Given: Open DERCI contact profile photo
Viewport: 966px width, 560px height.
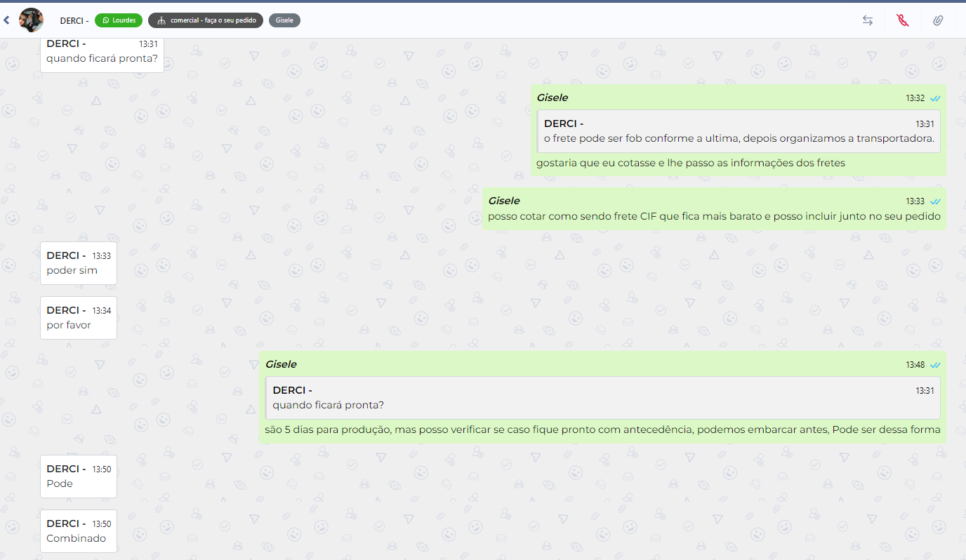Looking at the screenshot, I should point(31,20).
